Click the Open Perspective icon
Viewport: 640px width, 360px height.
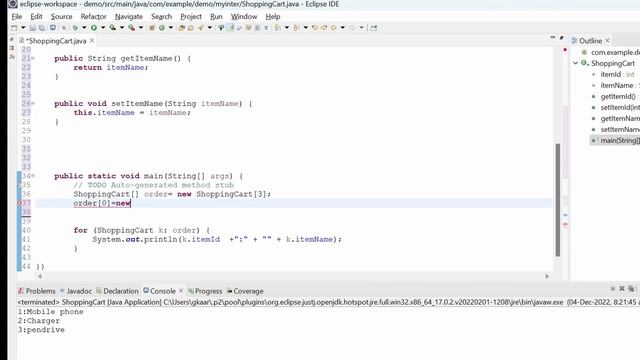(x=373, y=28)
